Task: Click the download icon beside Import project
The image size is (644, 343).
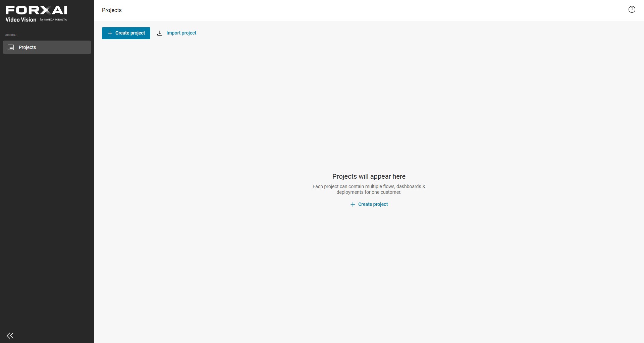Action: pyautogui.click(x=160, y=33)
